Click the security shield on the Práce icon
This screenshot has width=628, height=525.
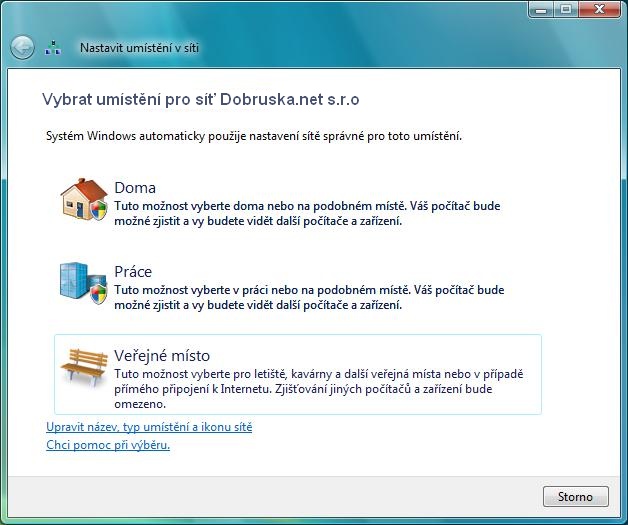point(98,294)
